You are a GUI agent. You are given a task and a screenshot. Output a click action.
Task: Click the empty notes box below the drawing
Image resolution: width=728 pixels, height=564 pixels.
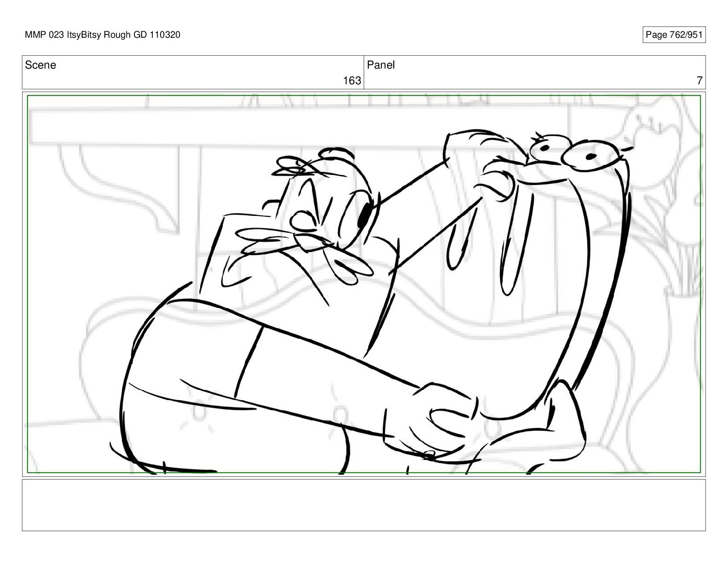tap(364, 505)
